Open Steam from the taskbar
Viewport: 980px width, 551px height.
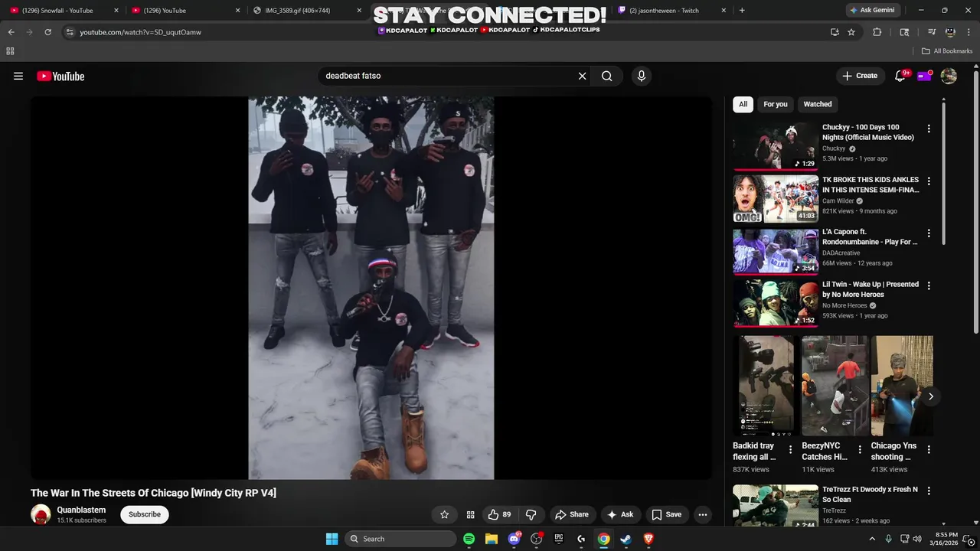pos(626,539)
